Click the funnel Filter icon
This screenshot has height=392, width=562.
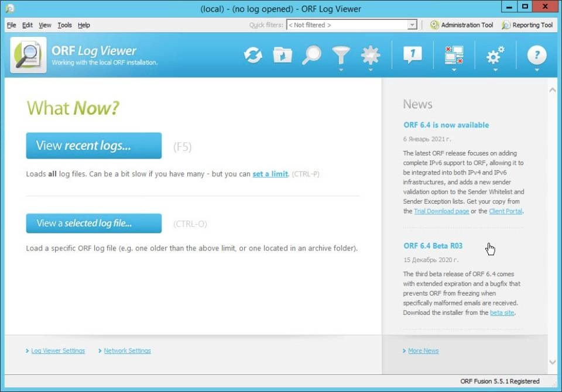(341, 55)
